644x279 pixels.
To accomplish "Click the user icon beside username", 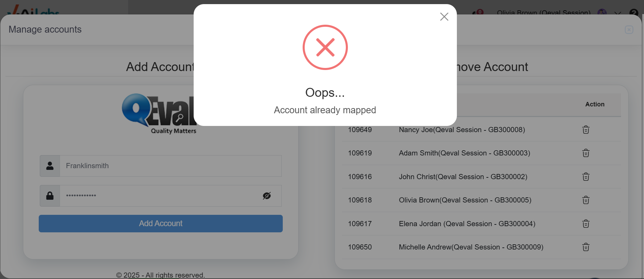I will click(50, 166).
